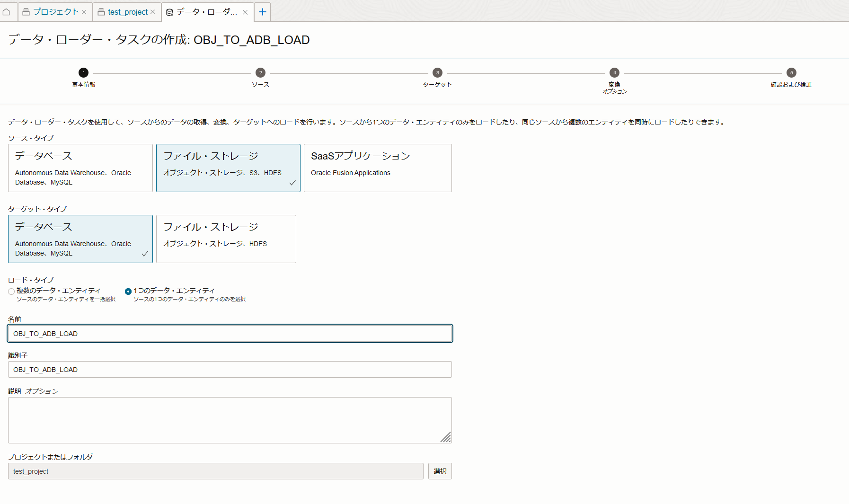
Task: Click the プロジェクトまたはフォルダ label
Action: click(51, 457)
